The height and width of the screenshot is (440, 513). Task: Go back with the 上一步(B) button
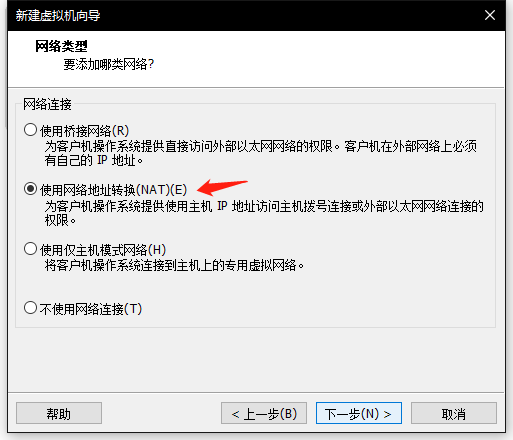click(264, 413)
